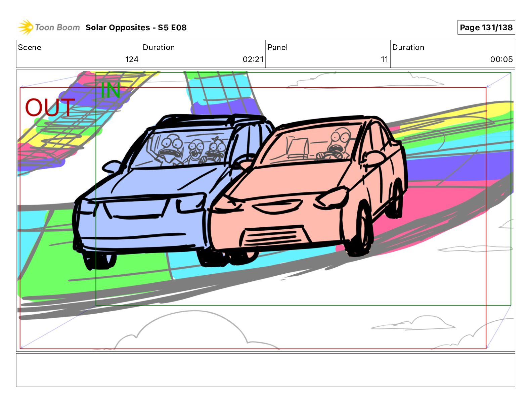The height and width of the screenshot is (411, 532).
Task: Click the 'Scene' header label
Action: (30, 47)
